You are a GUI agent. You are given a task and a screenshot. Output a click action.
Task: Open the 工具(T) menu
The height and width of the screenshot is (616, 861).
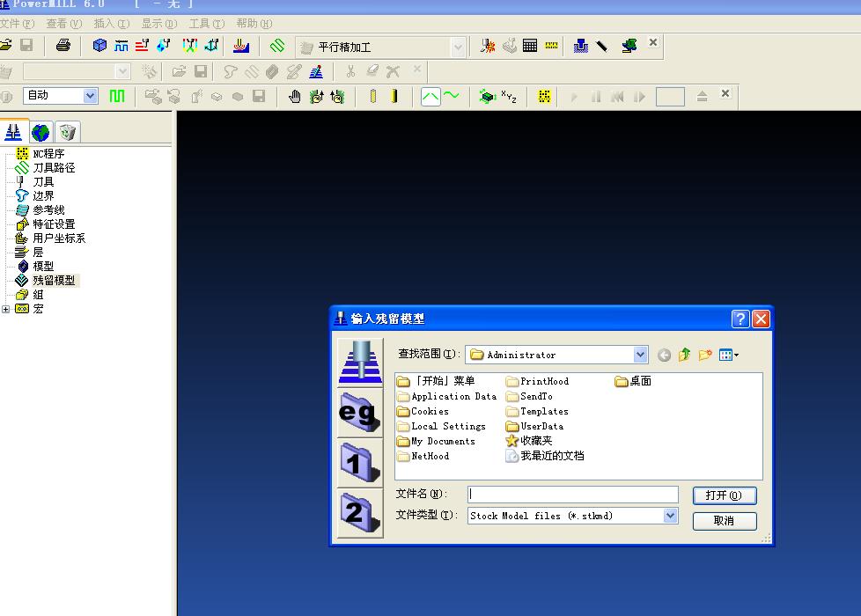point(207,24)
